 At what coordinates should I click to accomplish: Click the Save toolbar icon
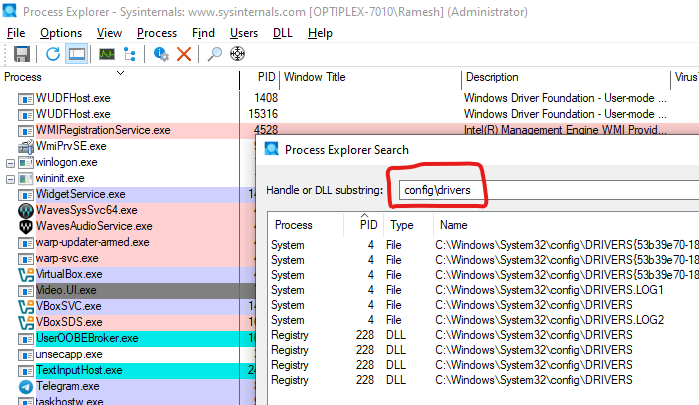21,54
